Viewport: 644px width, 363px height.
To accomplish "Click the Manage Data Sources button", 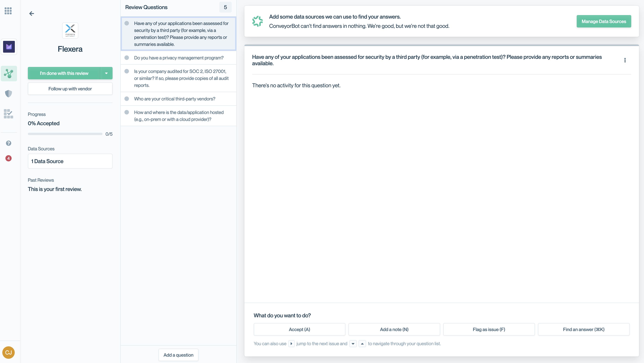I will tap(604, 21).
